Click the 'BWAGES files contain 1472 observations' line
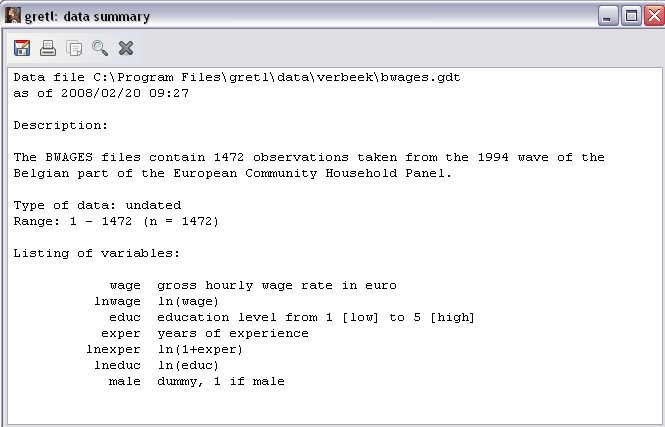 309,157
